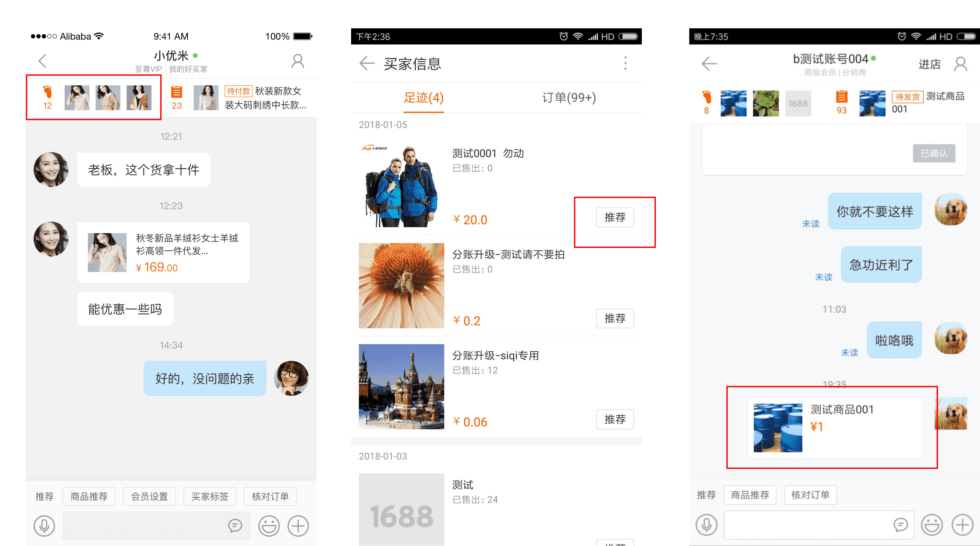Click 推荐 for 分账升级-siqi专用
Screen dimensions: 980x546
[615, 419]
